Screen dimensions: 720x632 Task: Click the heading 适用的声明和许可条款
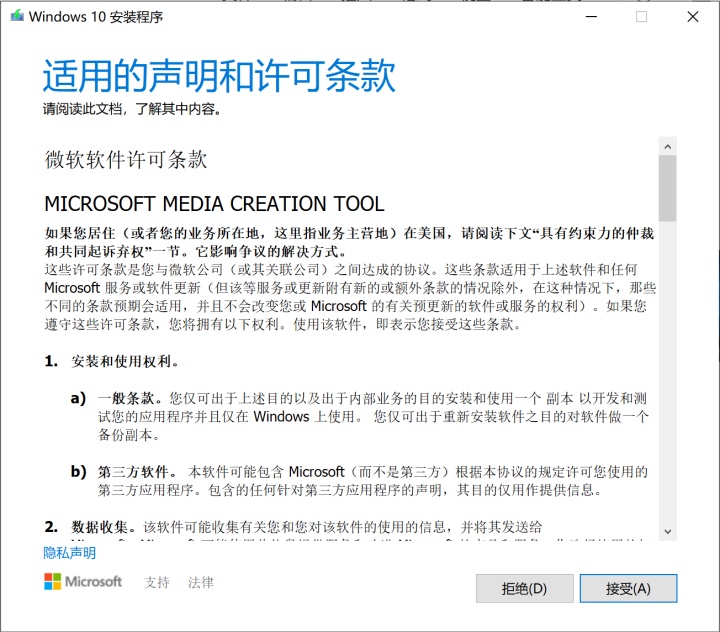(219, 75)
